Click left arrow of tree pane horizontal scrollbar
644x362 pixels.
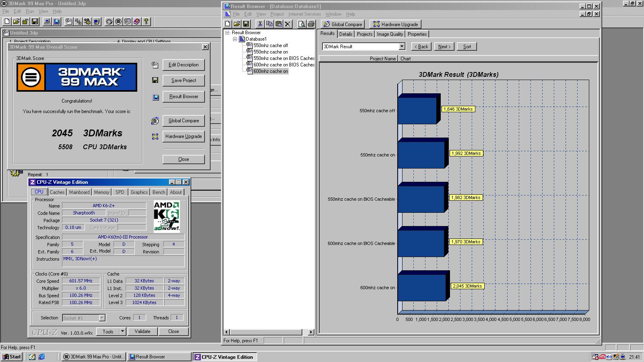(227, 332)
